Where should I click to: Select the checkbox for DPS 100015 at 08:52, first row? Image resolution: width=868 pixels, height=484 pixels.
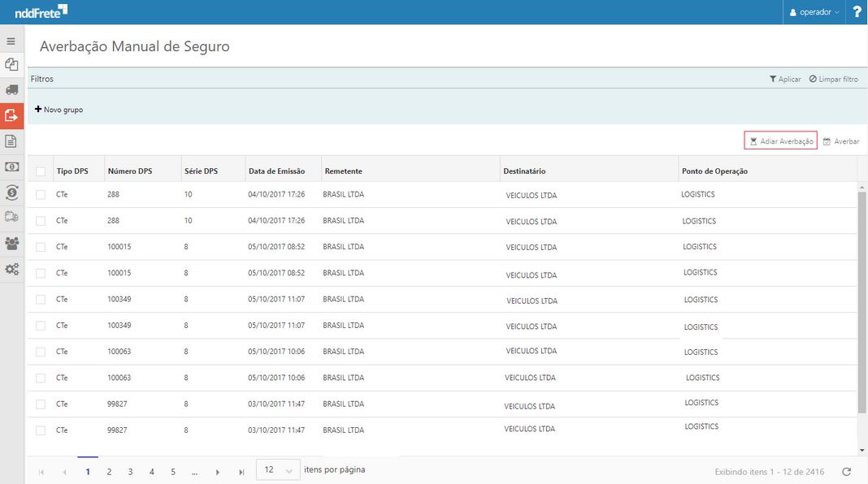[x=41, y=247]
